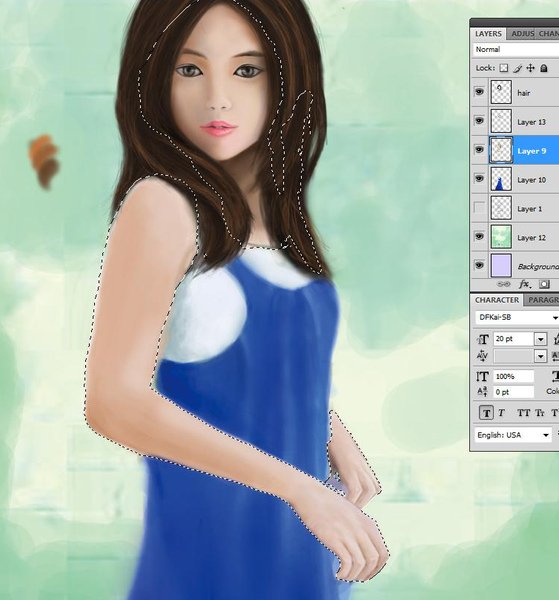Screen dimensions: 559x600
Task: Open the fx layer style menu
Action: tap(525, 284)
